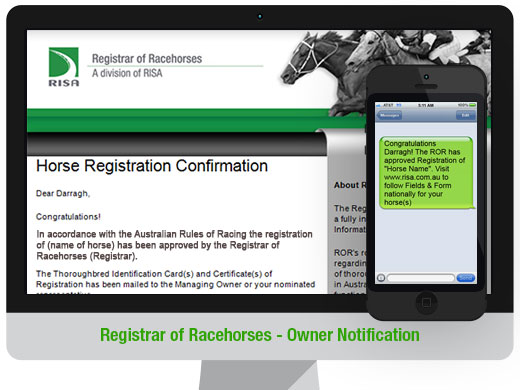
Task: Tap the Edit button in phone header
Action: coord(466,115)
